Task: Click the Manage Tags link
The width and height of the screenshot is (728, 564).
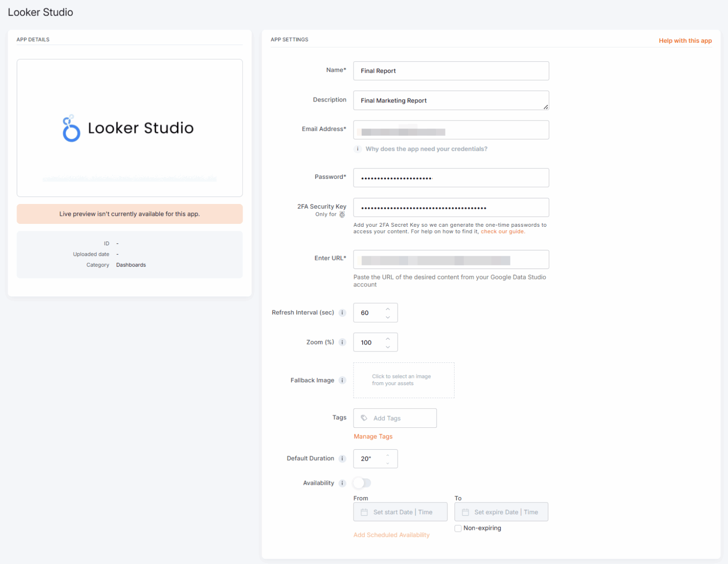Action: point(373,436)
